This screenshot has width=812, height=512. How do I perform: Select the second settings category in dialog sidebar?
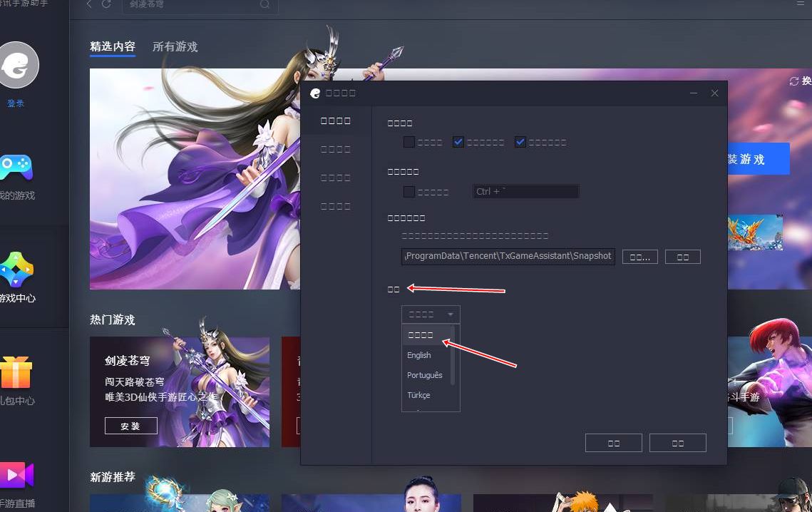pyautogui.click(x=336, y=149)
